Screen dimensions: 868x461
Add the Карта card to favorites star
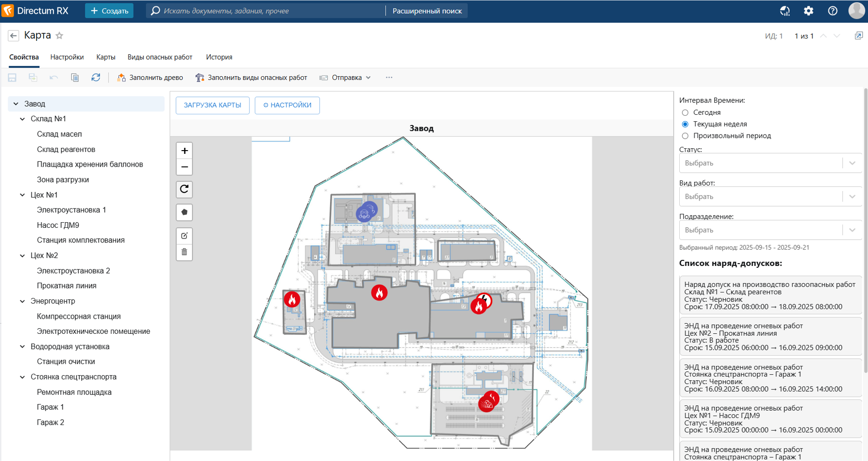(x=59, y=36)
